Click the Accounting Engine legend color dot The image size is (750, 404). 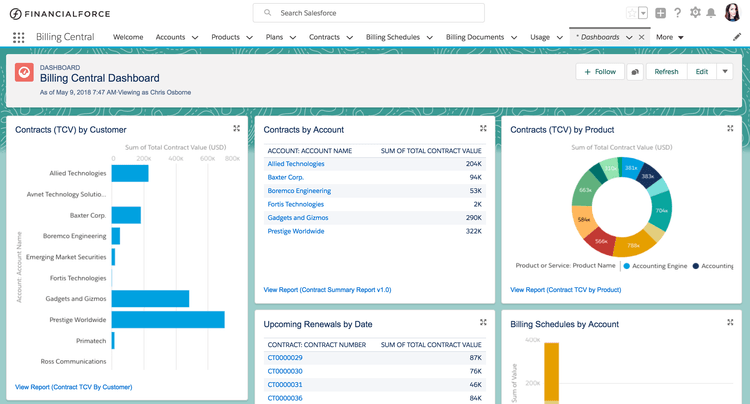[x=626, y=266]
